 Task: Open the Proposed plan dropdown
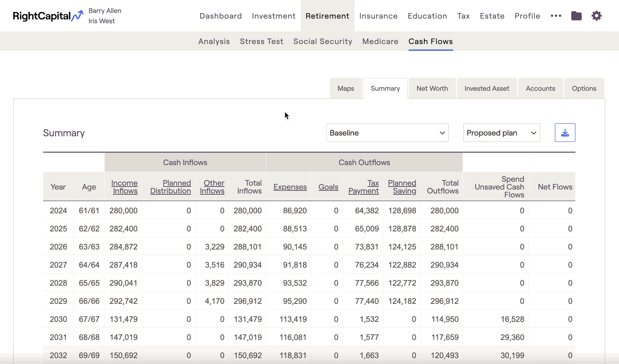point(501,133)
